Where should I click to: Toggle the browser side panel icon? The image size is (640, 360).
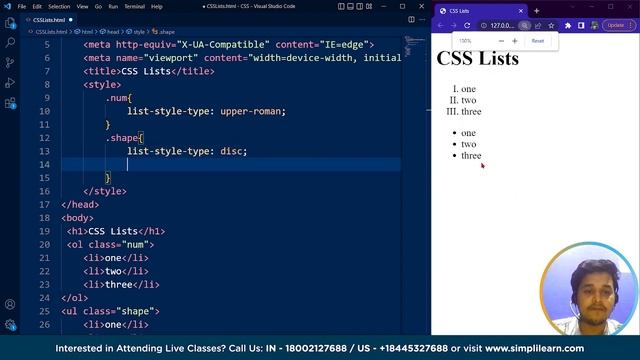pyautogui.click(x=581, y=25)
